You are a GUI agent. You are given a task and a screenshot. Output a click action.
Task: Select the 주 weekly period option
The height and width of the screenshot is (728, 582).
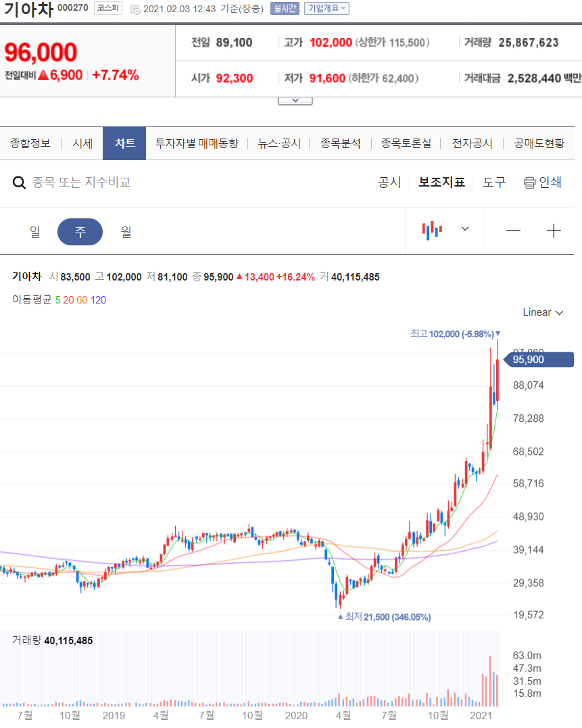tap(80, 232)
